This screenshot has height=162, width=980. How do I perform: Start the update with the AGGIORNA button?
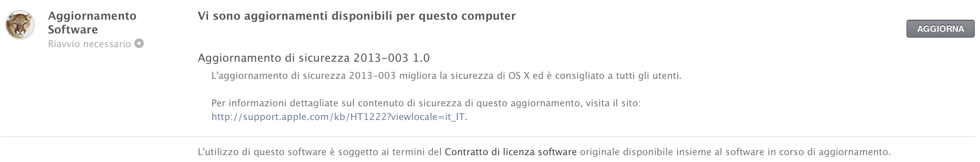pyautogui.click(x=940, y=29)
